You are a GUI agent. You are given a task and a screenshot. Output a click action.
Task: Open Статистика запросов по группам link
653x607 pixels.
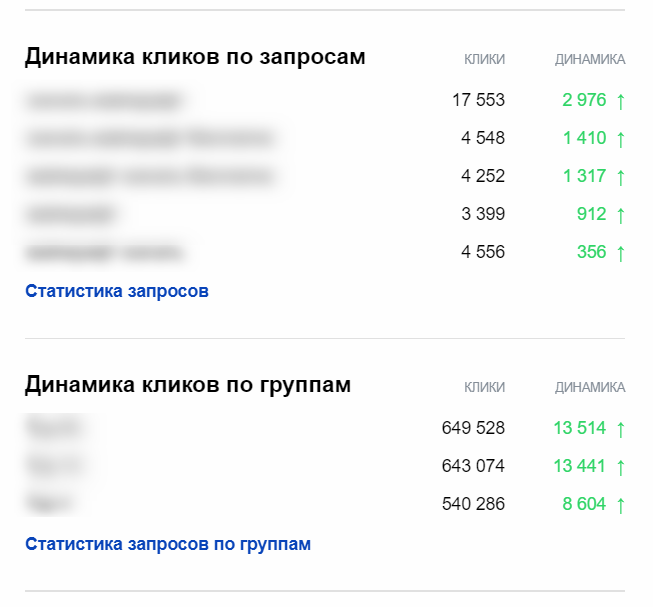pos(167,544)
